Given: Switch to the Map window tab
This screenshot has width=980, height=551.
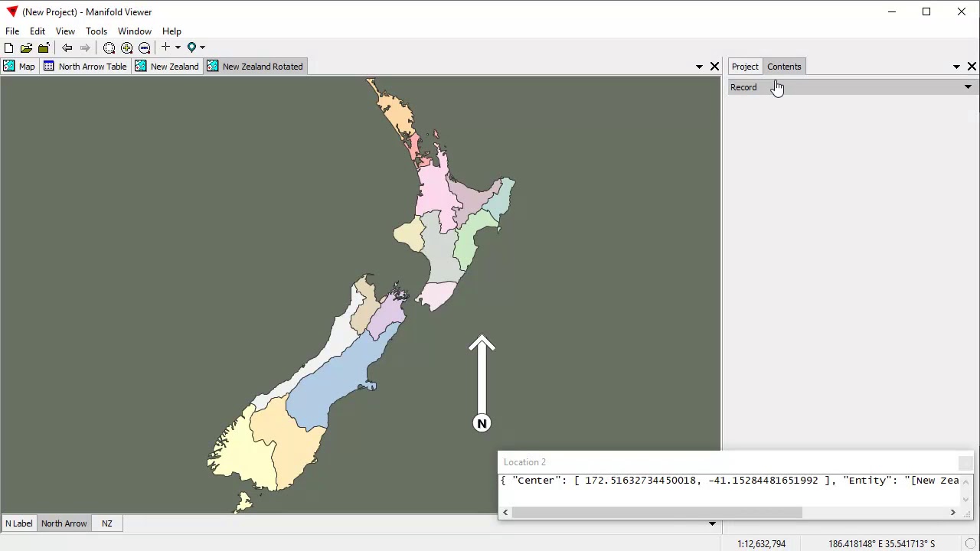Looking at the screenshot, I should point(19,67).
